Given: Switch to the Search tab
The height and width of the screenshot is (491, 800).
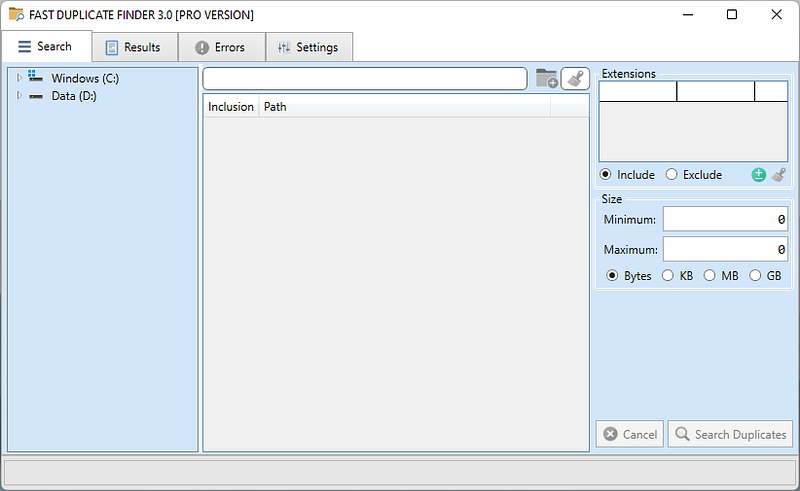Looking at the screenshot, I should pyautogui.click(x=46, y=46).
